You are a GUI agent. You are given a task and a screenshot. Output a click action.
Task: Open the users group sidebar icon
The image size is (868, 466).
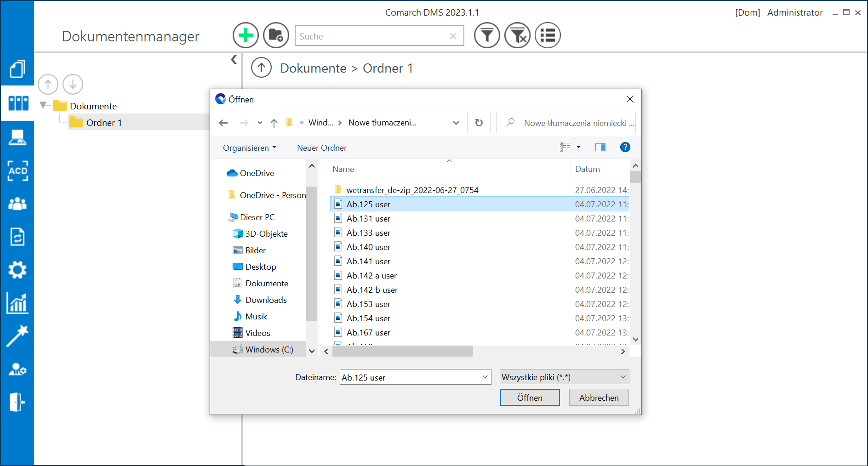[17, 204]
